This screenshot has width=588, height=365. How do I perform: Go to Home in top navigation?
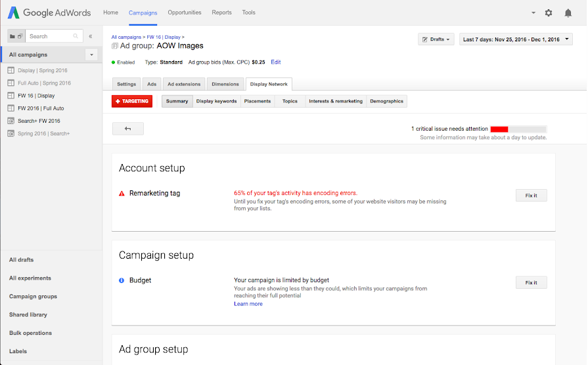(110, 12)
